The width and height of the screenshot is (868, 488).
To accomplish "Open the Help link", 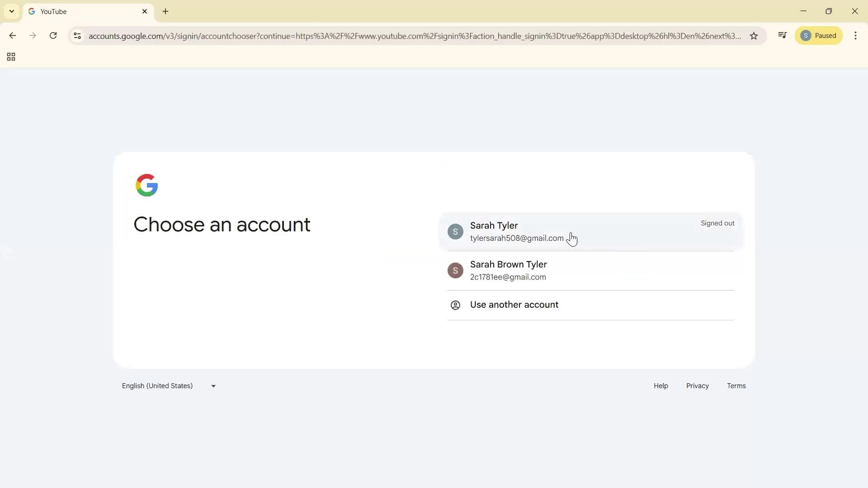I will coord(660,385).
